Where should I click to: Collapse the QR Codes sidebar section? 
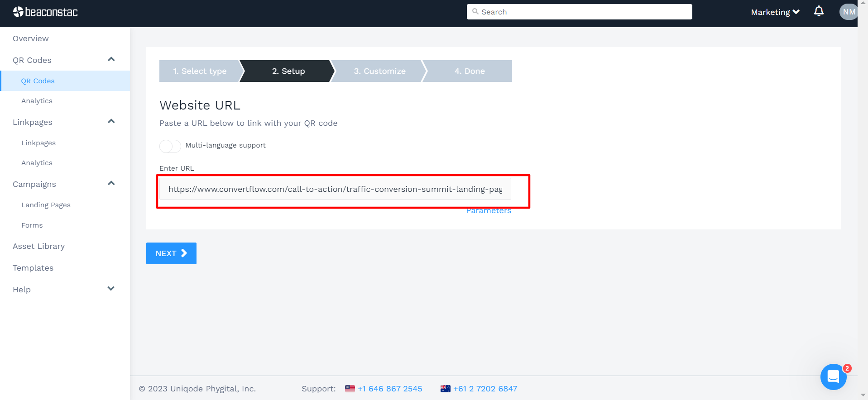[x=111, y=60]
